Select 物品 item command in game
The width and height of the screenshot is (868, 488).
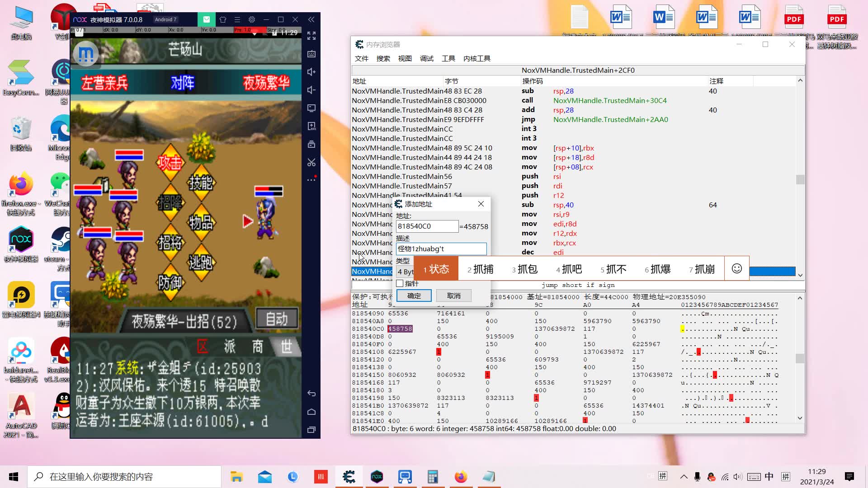(202, 222)
